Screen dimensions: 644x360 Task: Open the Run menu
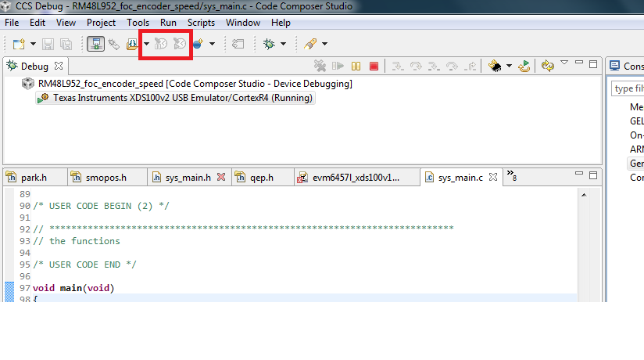point(168,23)
